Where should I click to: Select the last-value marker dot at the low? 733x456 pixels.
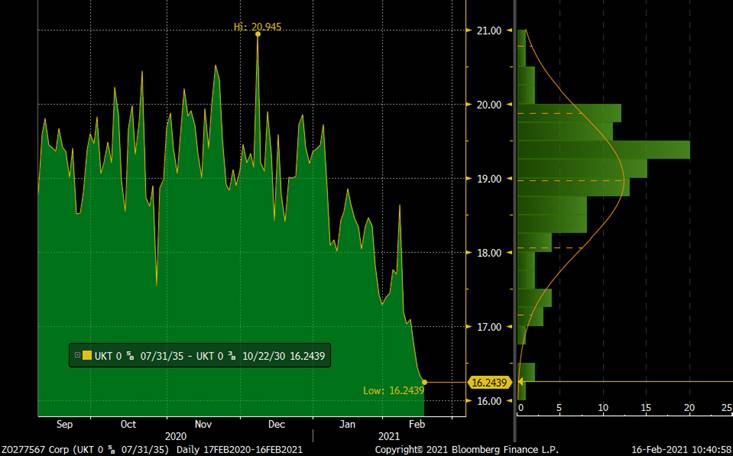click(424, 382)
